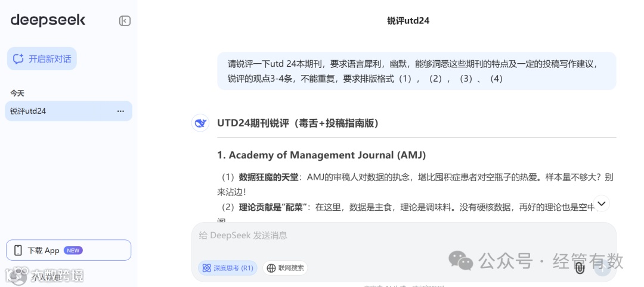Click the user prompt message bubble
Screen dimensions: 644x287
point(416,71)
